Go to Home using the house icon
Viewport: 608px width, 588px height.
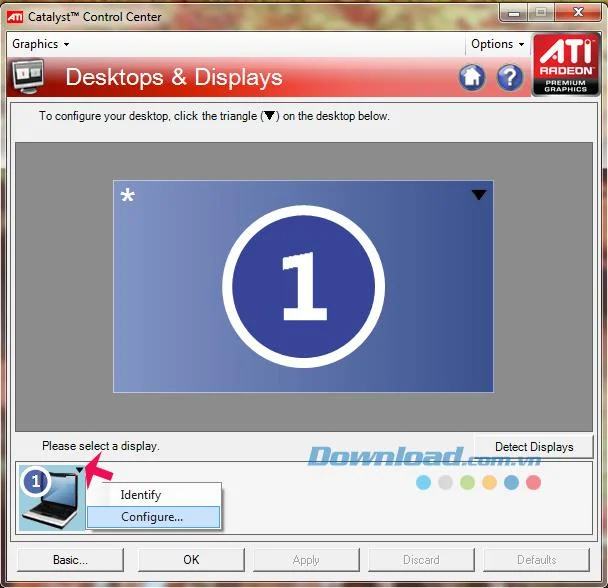pyautogui.click(x=472, y=76)
